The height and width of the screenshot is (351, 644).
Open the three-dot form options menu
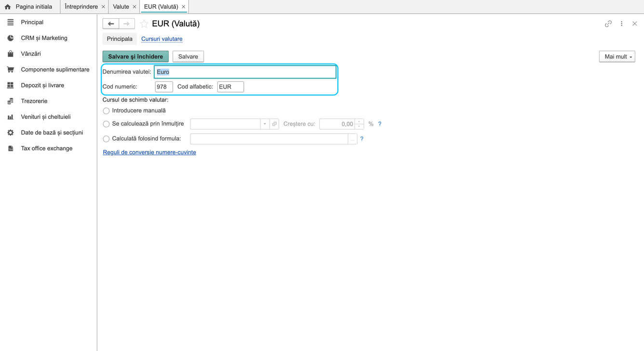622,24
